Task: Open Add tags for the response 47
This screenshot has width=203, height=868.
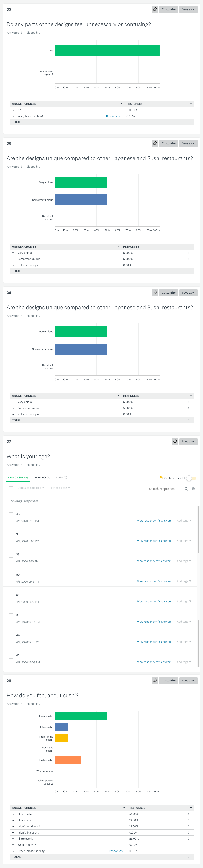Action: pos(184,662)
